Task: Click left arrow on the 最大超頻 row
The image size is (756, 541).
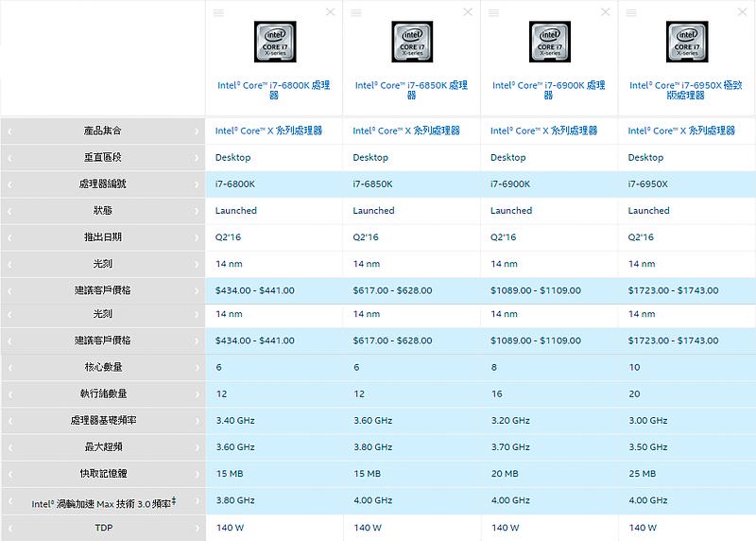Action: 9,447
